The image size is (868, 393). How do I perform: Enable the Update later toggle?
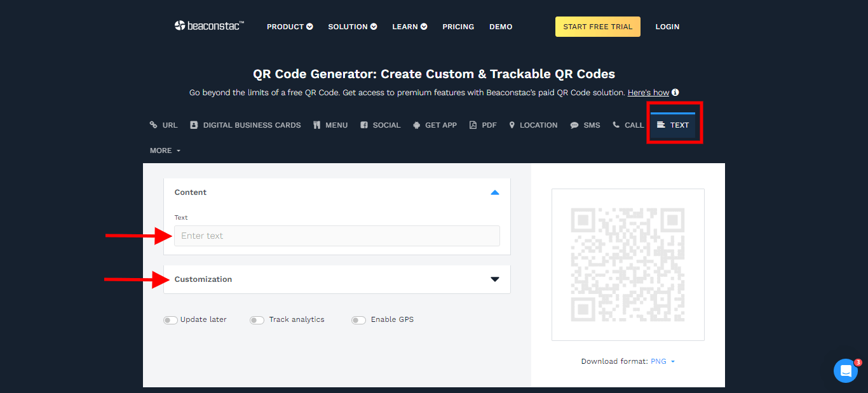click(170, 320)
